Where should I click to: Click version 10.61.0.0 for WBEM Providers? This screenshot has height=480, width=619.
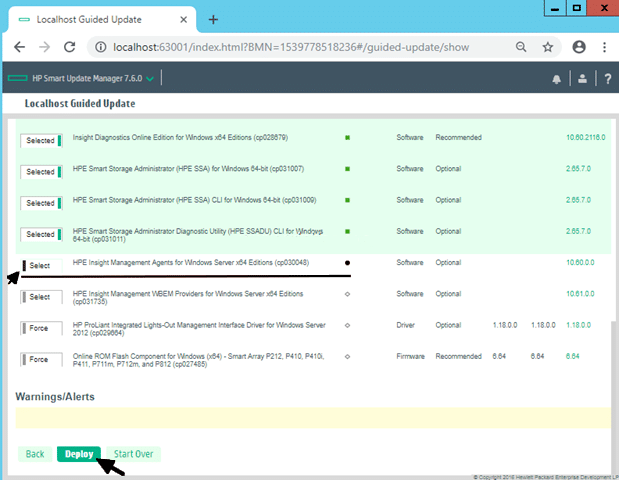pyautogui.click(x=580, y=294)
